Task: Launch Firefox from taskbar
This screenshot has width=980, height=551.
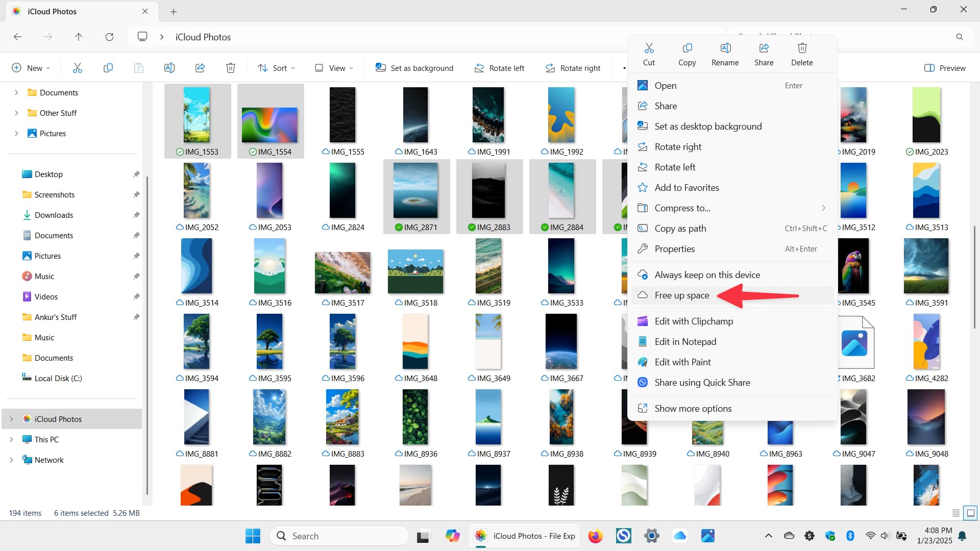Action: click(x=595, y=536)
